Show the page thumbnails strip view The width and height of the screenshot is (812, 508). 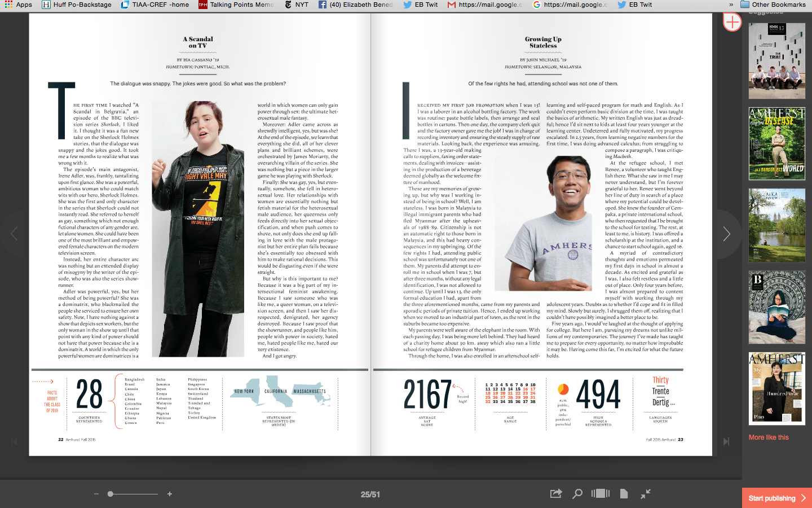(x=601, y=494)
